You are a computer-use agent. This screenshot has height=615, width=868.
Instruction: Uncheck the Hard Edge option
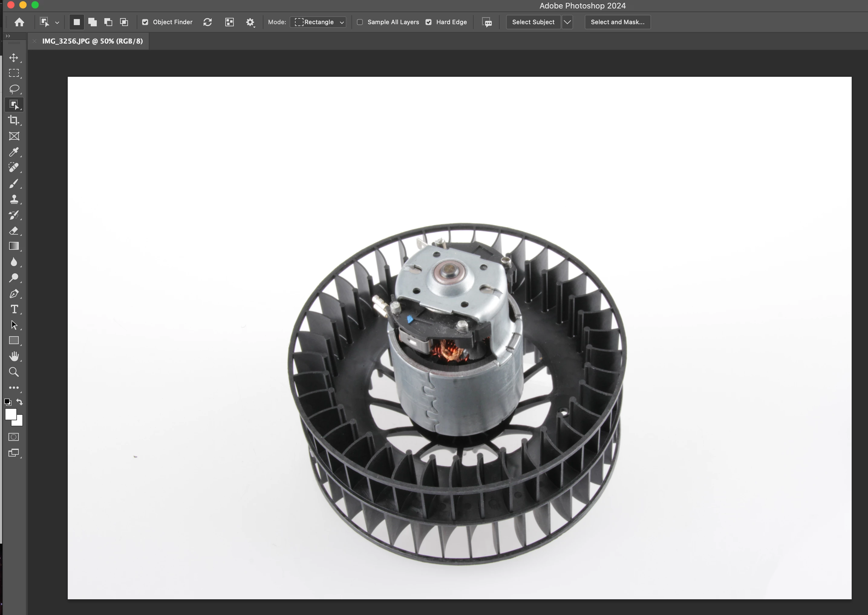428,22
